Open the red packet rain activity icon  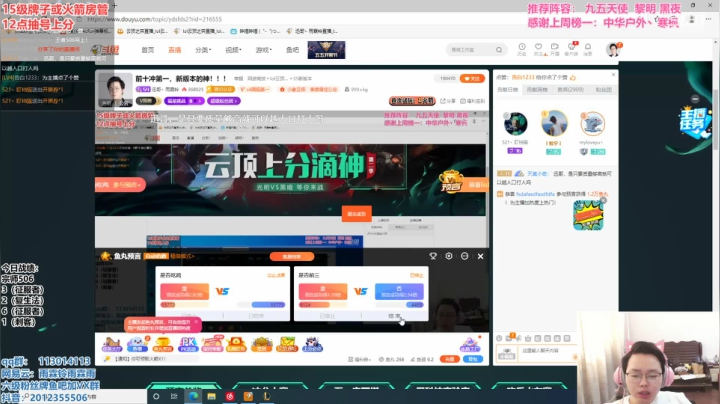(236, 344)
